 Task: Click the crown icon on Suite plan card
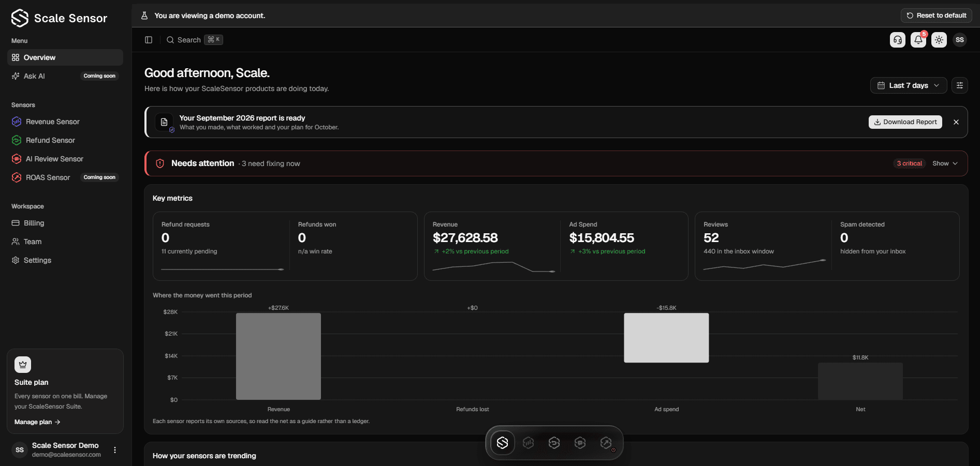click(x=23, y=365)
